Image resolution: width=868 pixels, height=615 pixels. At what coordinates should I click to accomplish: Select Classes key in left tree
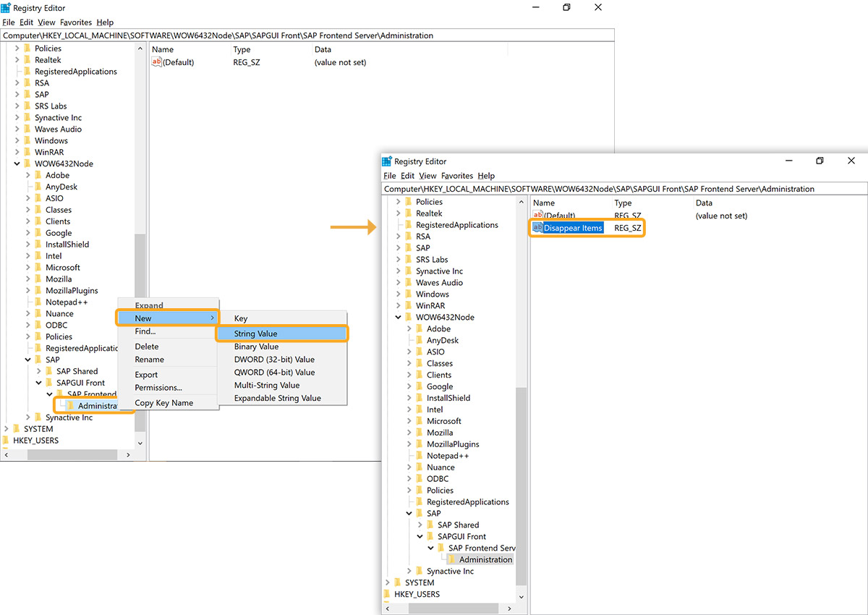[x=59, y=210]
